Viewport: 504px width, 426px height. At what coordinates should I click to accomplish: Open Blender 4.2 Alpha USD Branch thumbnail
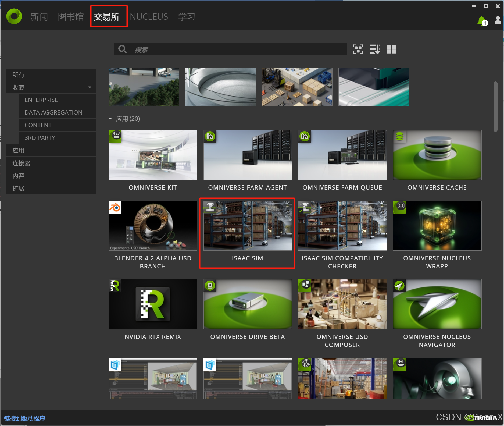click(x=153, y=226)
